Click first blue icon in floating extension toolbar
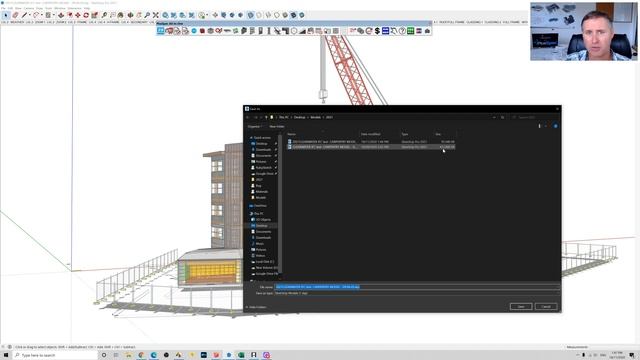 click(x=161, y=31)
